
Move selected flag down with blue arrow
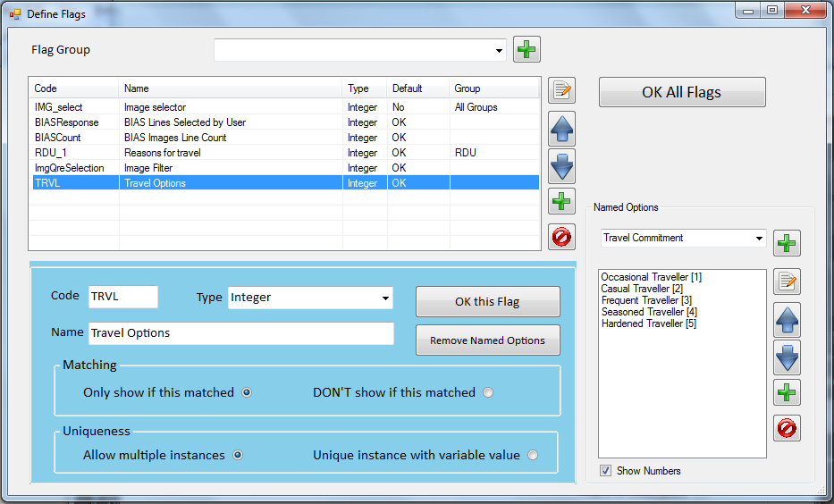pos(561,166)
